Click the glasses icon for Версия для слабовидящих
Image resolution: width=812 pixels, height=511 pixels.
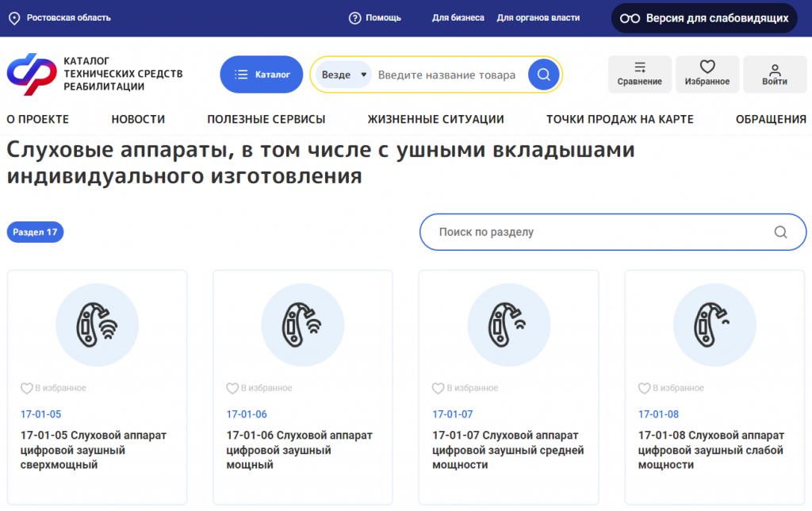pos(629,18)
